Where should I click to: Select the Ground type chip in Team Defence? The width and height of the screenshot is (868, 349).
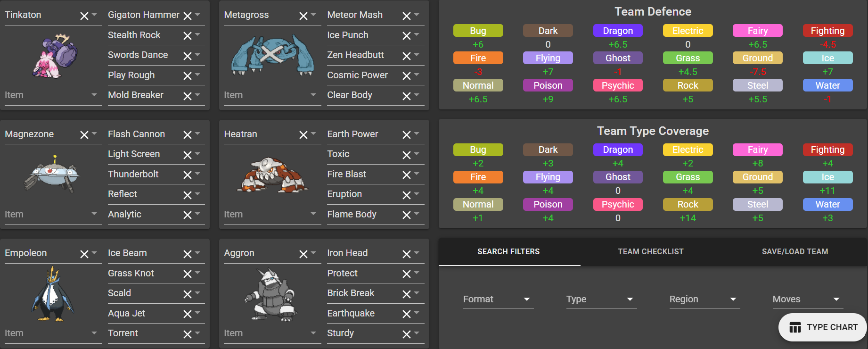pos(758,58)
